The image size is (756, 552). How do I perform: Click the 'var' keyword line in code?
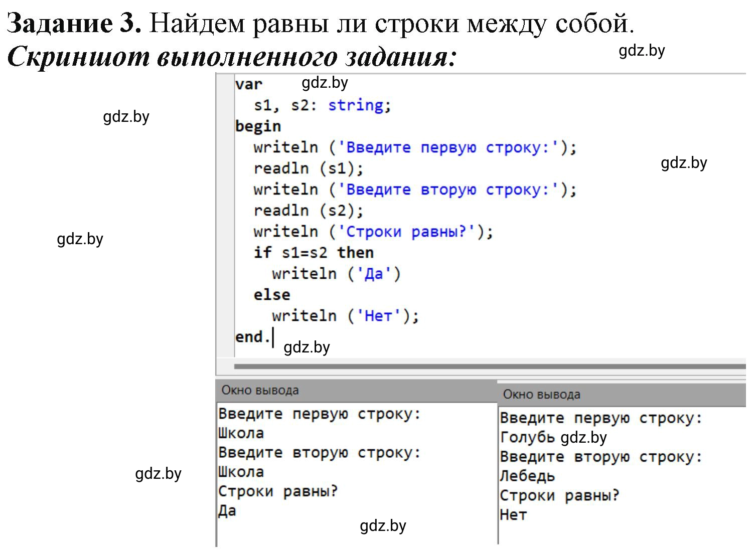(x=249, y=84)
